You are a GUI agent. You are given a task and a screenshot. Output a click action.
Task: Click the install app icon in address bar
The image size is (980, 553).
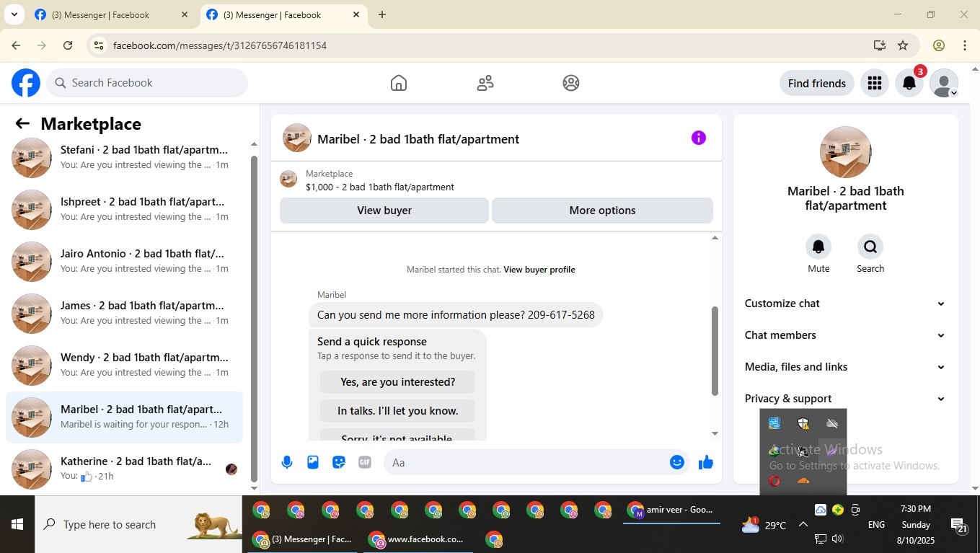879,45
